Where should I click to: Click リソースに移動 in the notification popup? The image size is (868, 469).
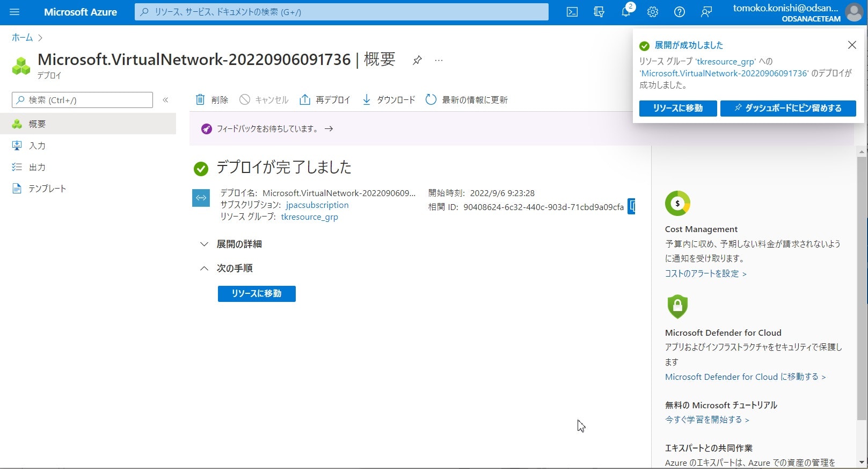pyautogui.click(x=678, y=108)
